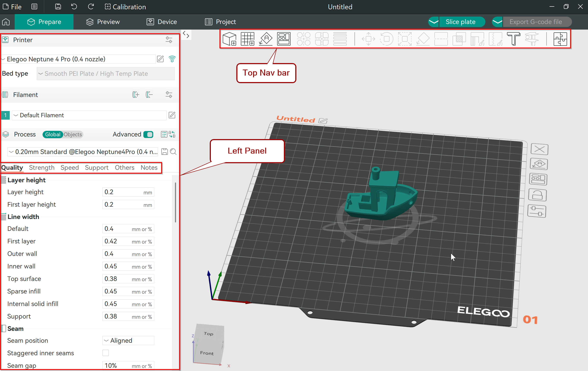
Task: Open the Assembly view puzzle icon
Action: click(x=560, y=39)
